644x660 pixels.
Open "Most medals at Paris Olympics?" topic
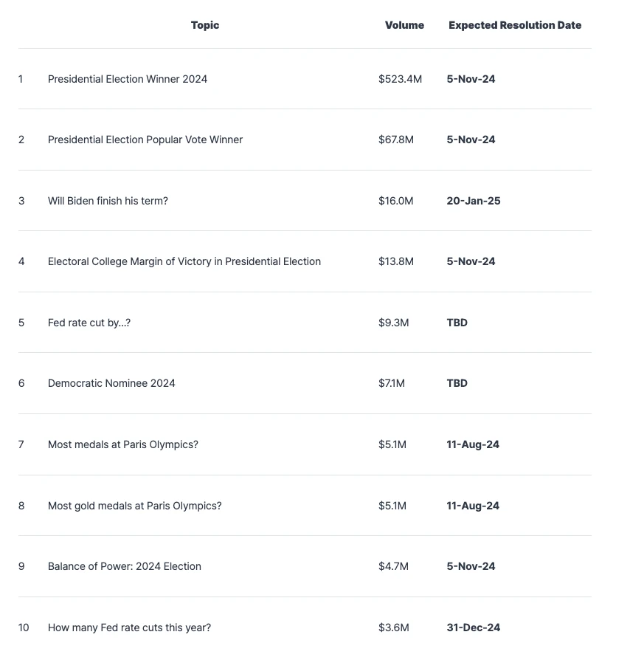tap(122, 444)
